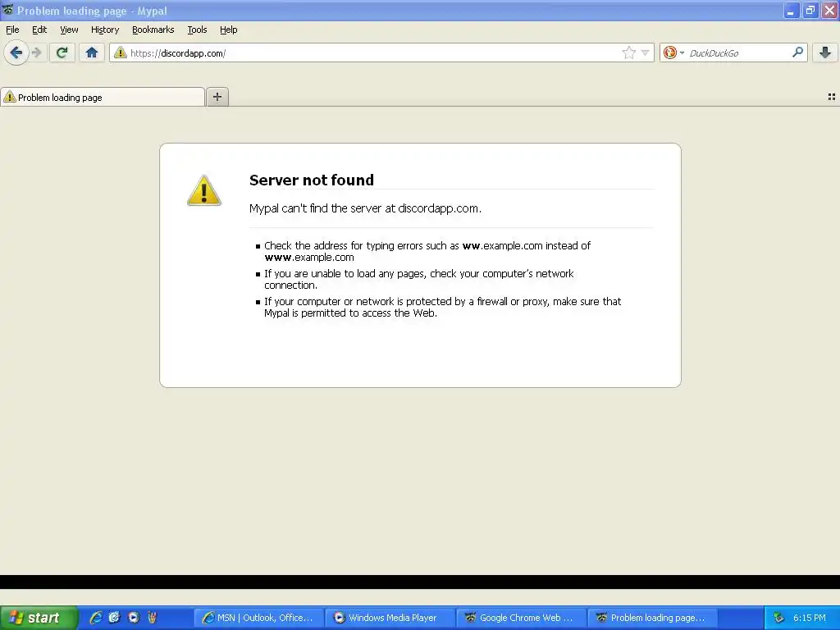Restore down the Mypal window

pos(810,11)
